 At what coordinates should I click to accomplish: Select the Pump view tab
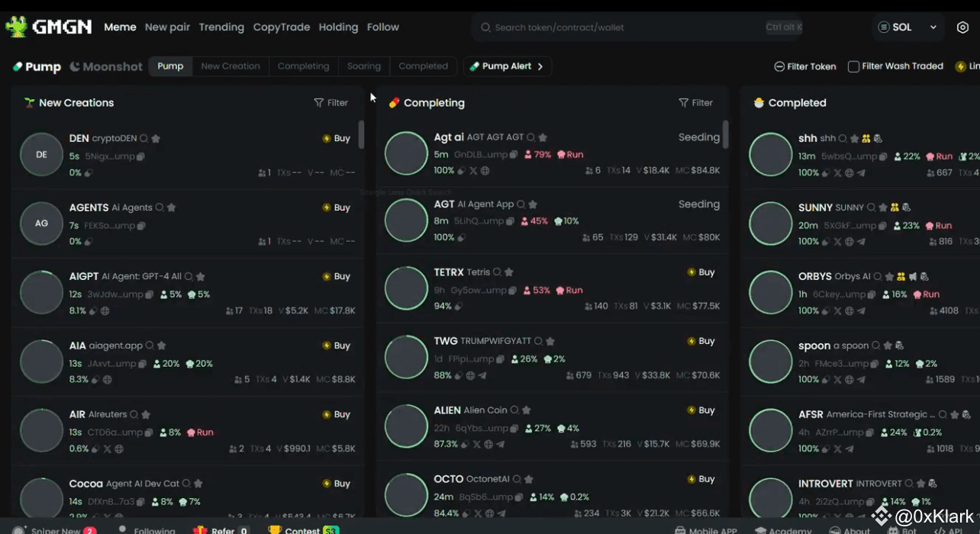pos(170,66)
